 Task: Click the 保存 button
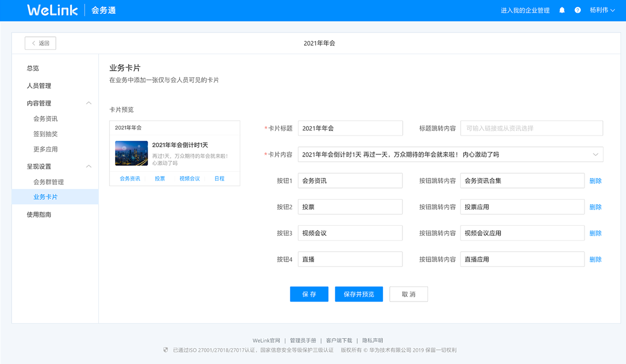point(309,294)
